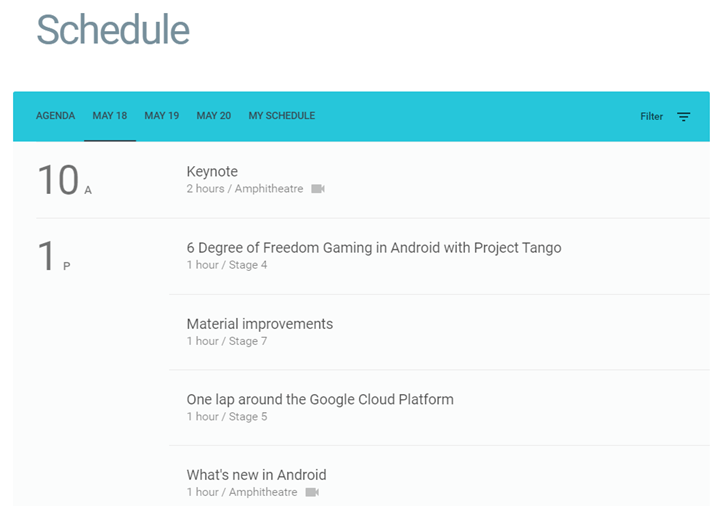Open the Keynote session

212,172
